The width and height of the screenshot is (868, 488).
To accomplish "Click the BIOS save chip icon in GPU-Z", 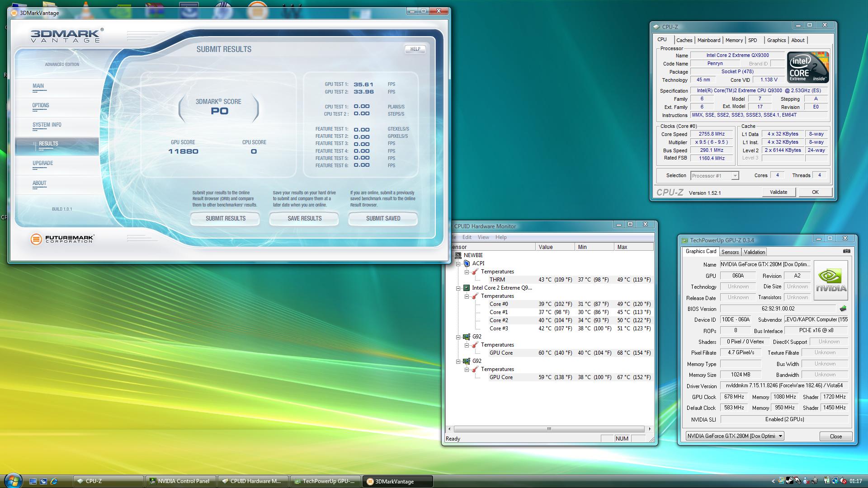I will tap(843, 309).
